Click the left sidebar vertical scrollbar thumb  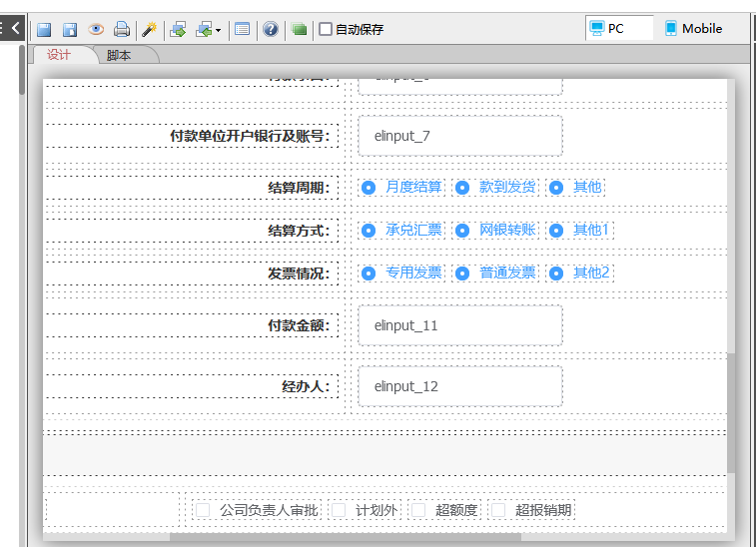coord(22,70)
